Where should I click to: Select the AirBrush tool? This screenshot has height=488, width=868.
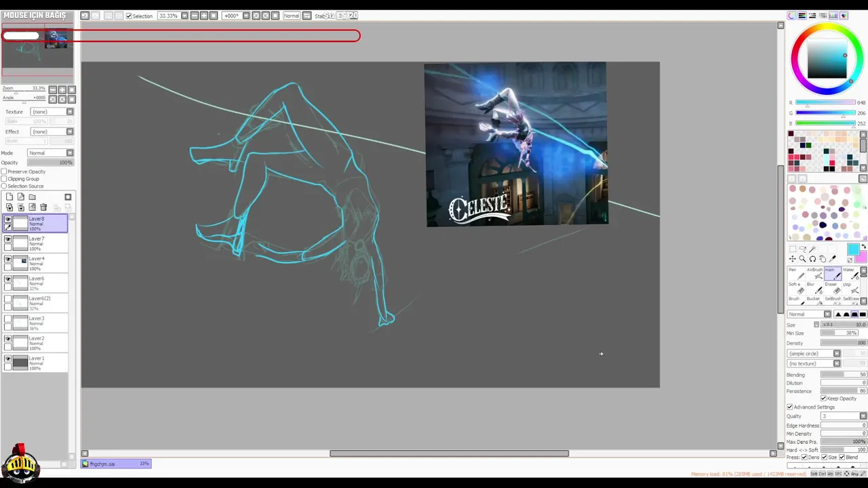(815, 273)
